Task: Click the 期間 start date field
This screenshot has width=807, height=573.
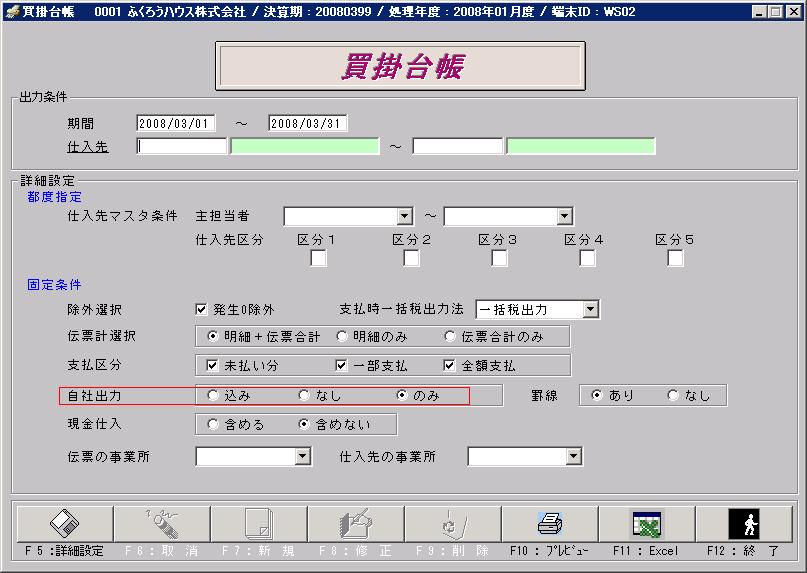Action: pos(176,124)
